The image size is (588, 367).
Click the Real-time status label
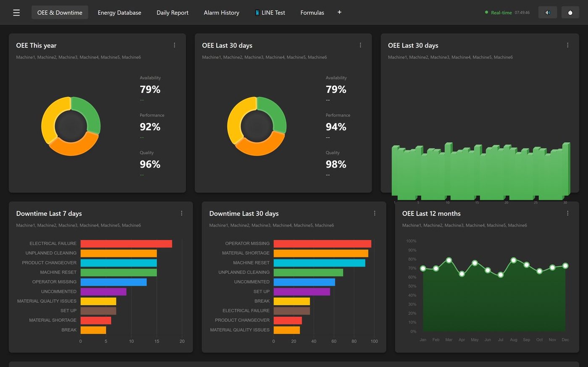click(501, 13)
